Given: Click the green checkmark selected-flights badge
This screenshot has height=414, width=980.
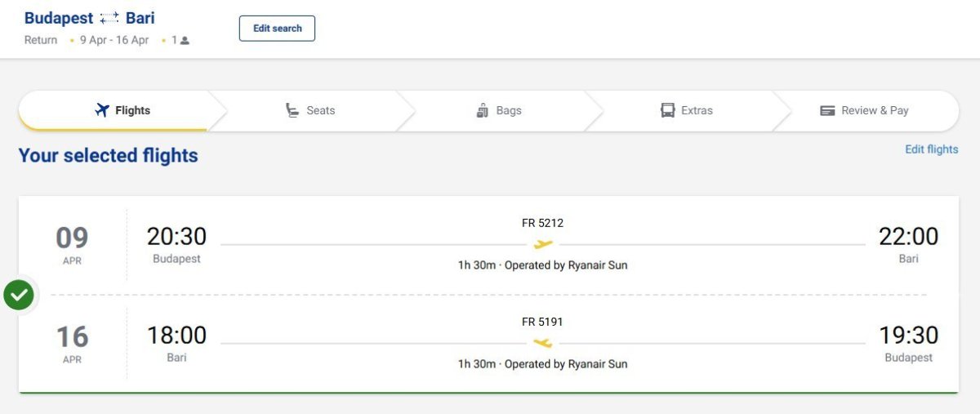Looking at the screenshot, I should tap(19, 295).
